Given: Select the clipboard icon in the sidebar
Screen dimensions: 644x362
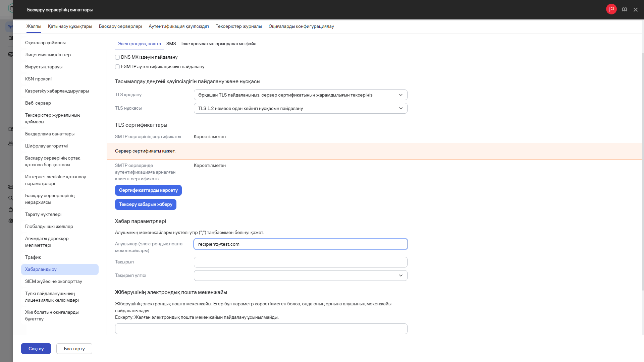Looking at the screenshot, I should point(10,209).
